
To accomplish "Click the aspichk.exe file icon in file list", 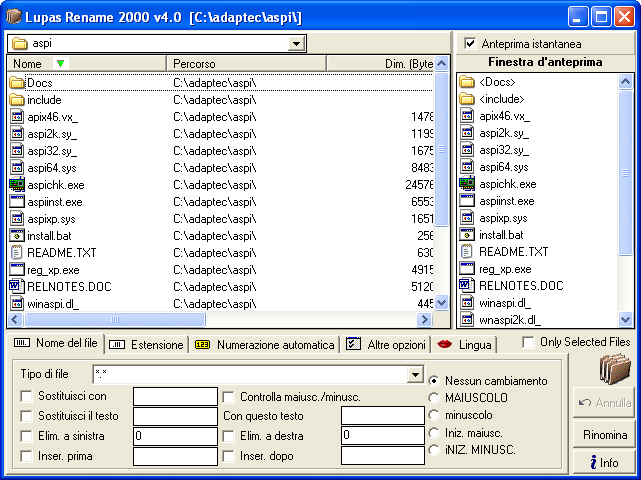I will click(x=16, y=185).
